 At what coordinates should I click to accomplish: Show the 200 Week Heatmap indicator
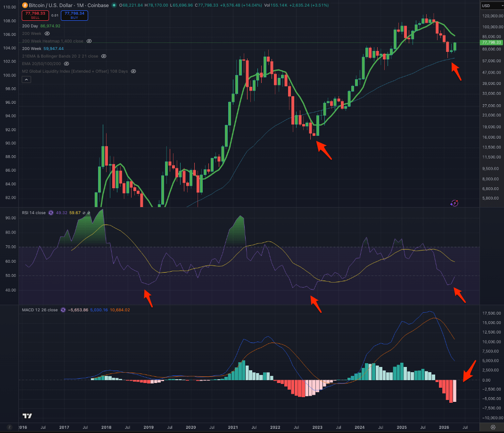(89, 41)
